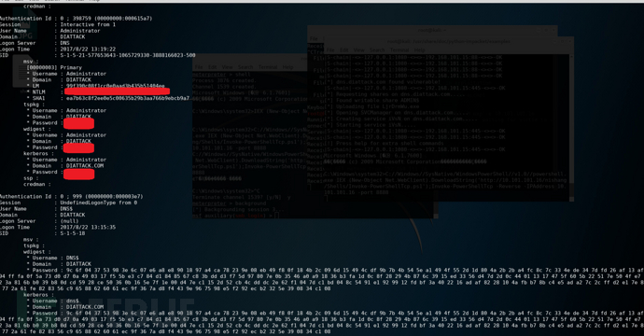Click '[00000003] Primary' under msv
Screen dimensions: 644x336
(54, 68)
